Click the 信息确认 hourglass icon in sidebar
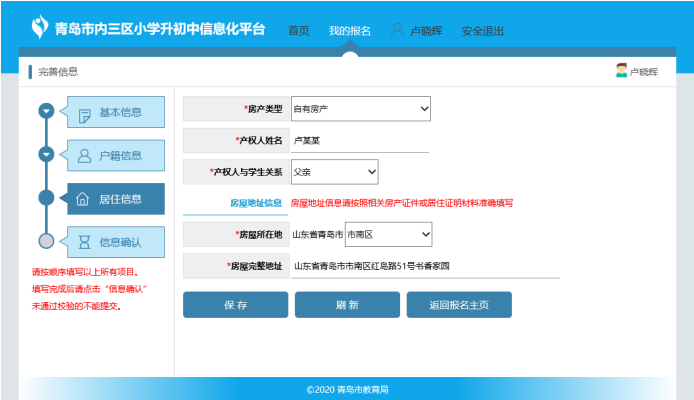The height and width of the screenshot is (400, 694). tap(85, 242)
